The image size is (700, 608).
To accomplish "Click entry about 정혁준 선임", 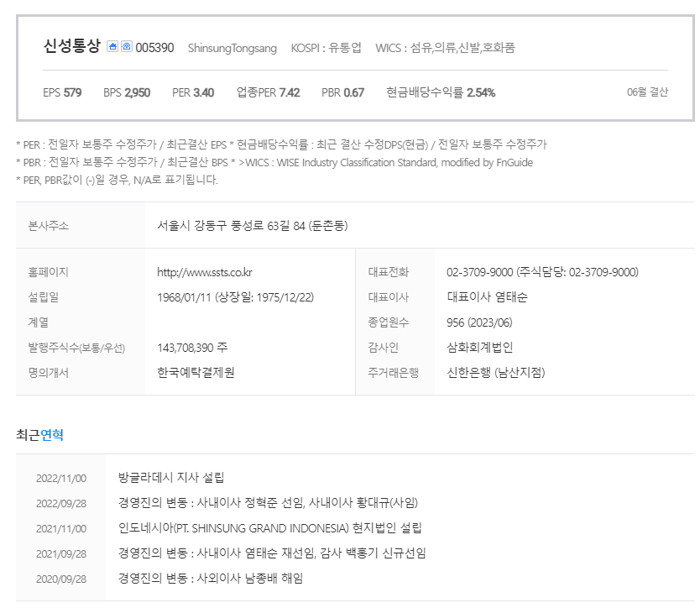I will 268,503.
